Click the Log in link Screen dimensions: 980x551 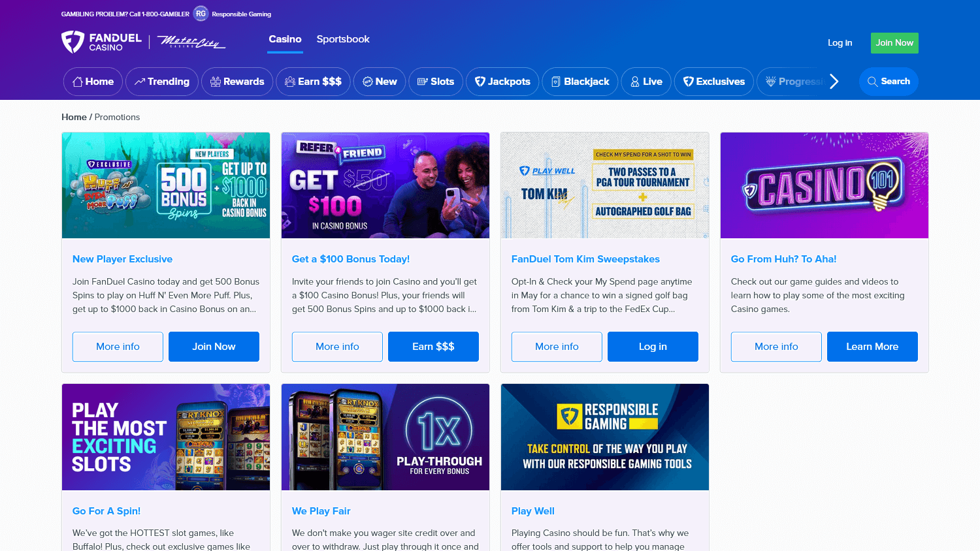[840, 42]
